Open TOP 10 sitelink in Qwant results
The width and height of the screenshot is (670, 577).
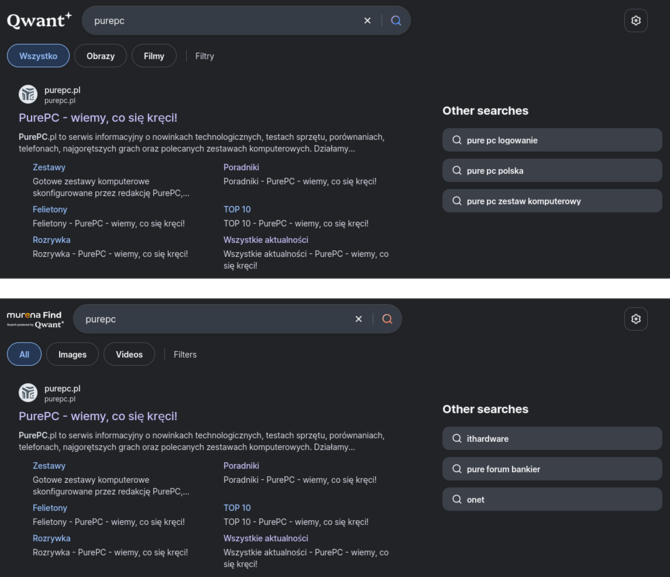(237, 209)
